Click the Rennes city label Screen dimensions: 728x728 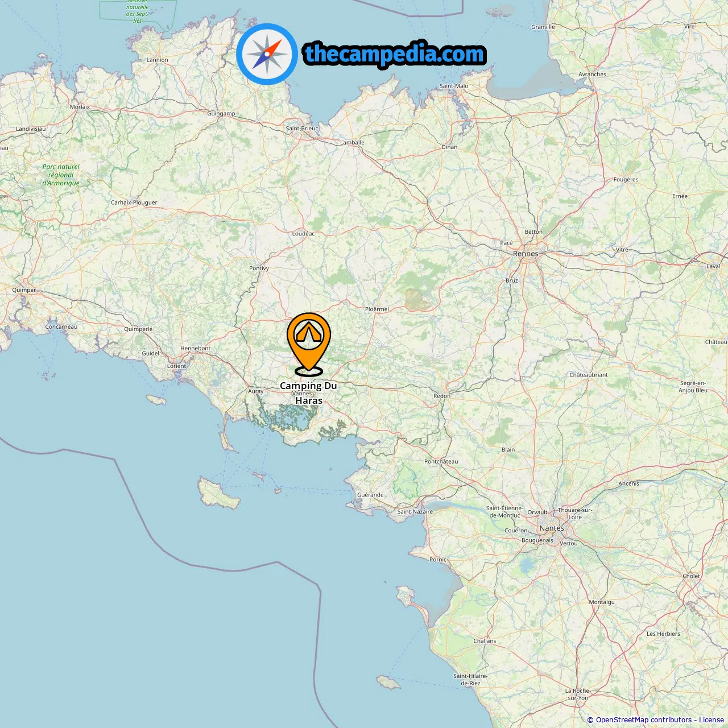click(526, 254)
